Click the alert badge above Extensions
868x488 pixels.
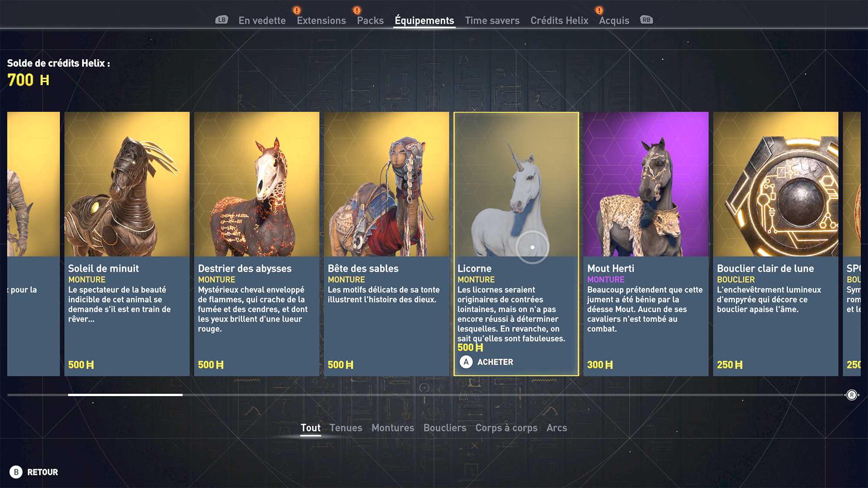[296, 10]
